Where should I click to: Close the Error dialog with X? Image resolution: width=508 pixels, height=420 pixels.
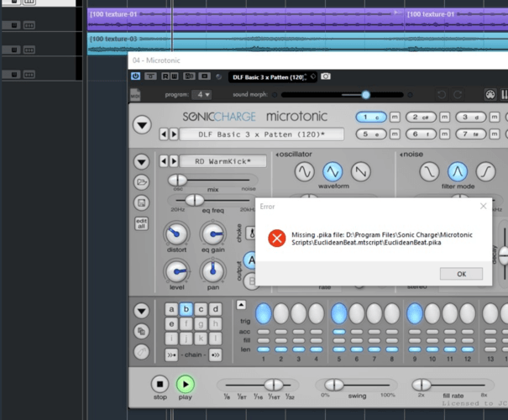coord(483,206)
